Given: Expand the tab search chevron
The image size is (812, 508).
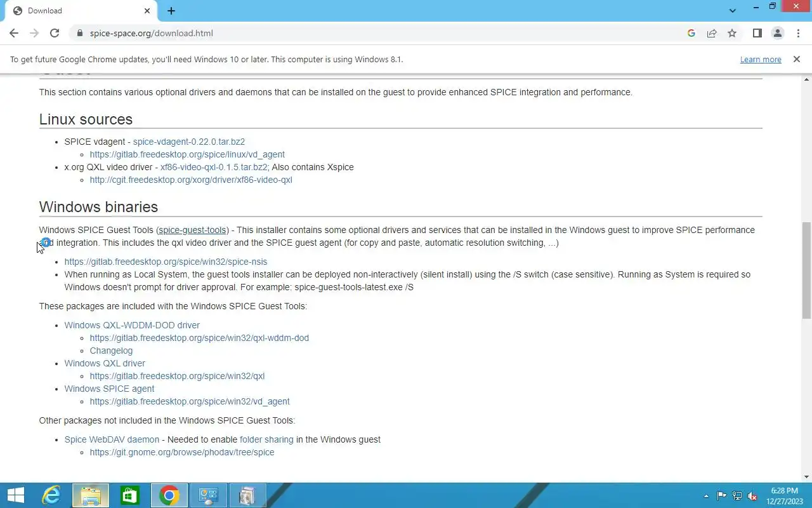Looking at the screenshot, I should (733, 11).
